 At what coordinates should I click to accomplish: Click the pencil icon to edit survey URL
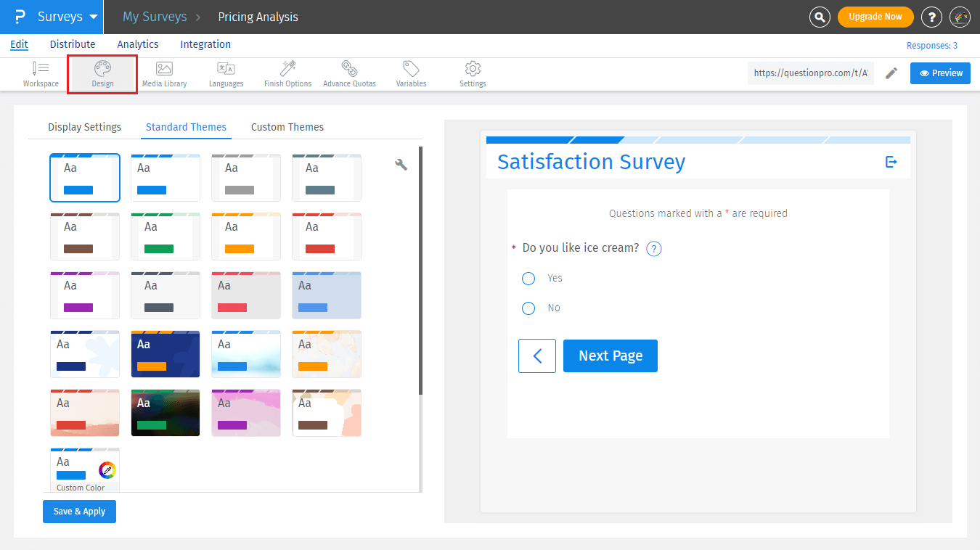click(891, 73)
